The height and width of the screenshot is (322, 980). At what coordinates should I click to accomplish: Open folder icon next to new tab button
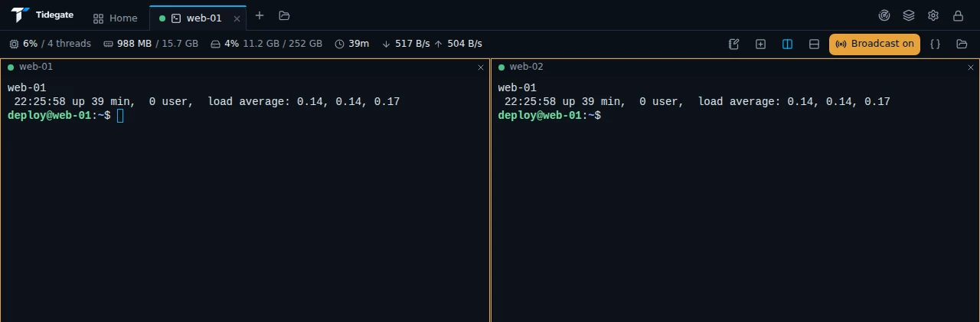click(285, 15)
